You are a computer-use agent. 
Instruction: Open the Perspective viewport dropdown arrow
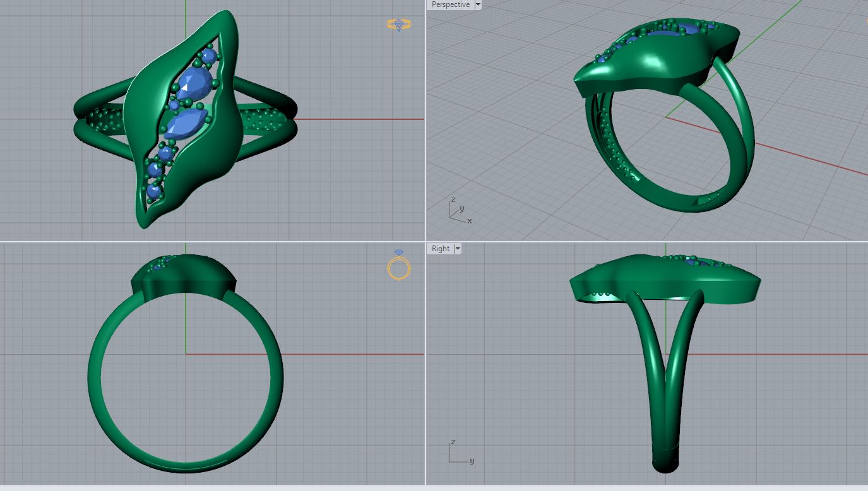coord(478,4)
